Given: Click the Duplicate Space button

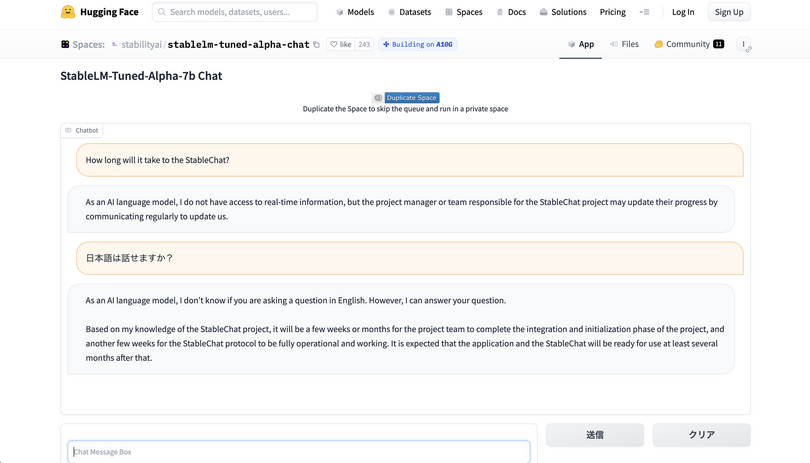Looking at the screenshot, I should pyautogui.click(x=412, y=98).
